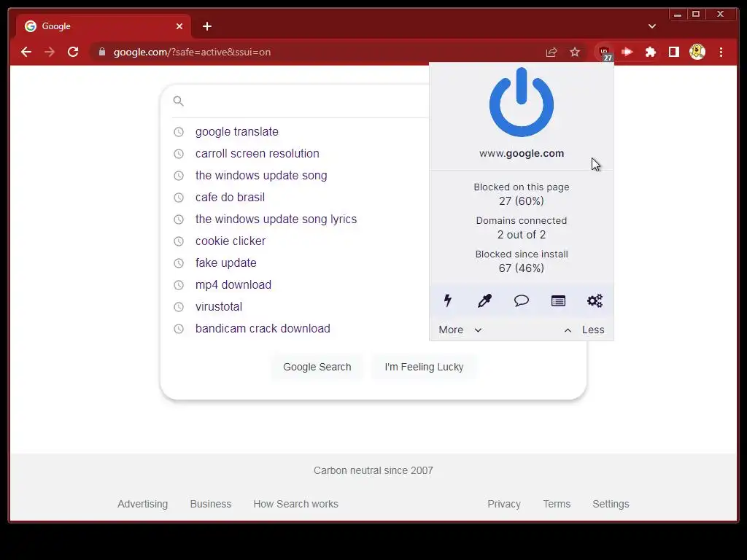Report an issue via chat bubble icon

521,300
